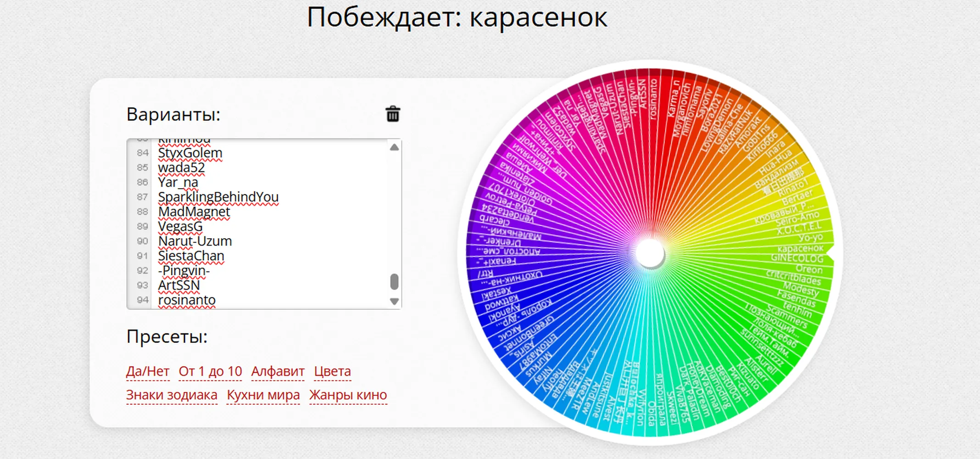Pick the Знаки зодиака preset
The height and width of the screenshot is (459, 980).
click(x=172, y=395)
